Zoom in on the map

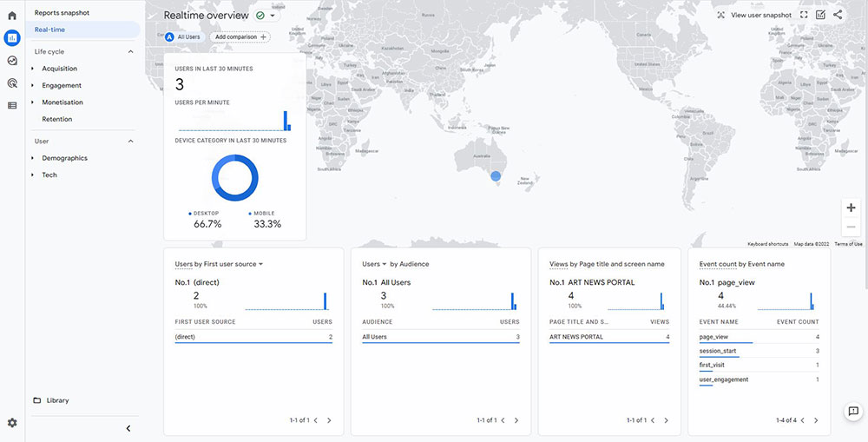point(851,208)
